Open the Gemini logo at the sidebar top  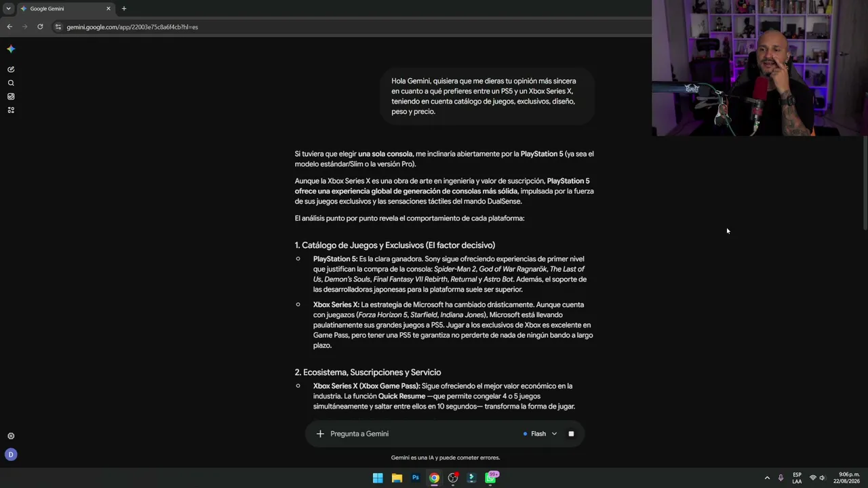coord(11,49)
